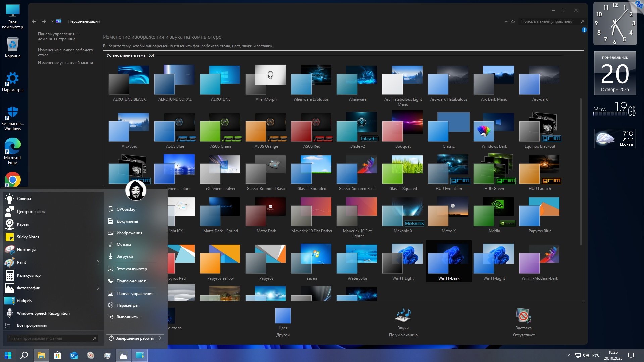Open the Screensaver icon labeled Заставка
The height and width of the screenshot is (362, 644).
[x=523, y=315]
